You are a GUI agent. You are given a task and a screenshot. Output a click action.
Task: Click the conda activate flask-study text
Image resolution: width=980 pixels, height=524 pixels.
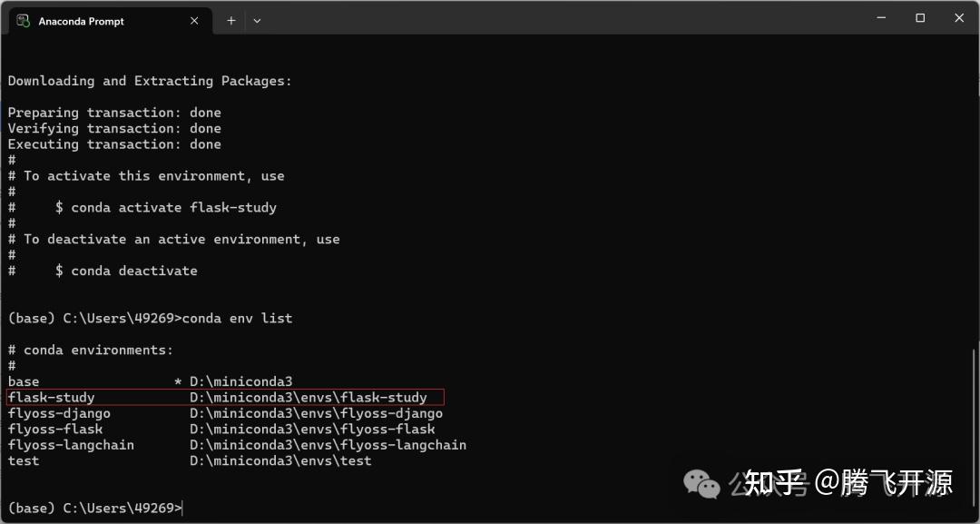click(173, 208)
